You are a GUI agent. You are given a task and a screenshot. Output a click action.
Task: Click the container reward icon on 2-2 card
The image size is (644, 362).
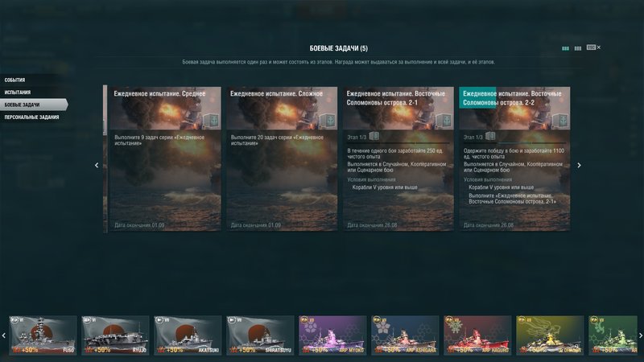pos(560,121)
